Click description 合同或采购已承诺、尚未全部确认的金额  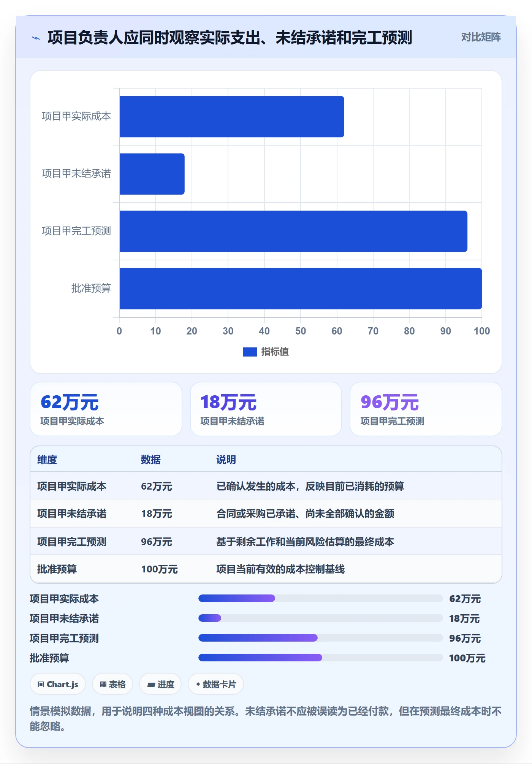pos(305,514)
